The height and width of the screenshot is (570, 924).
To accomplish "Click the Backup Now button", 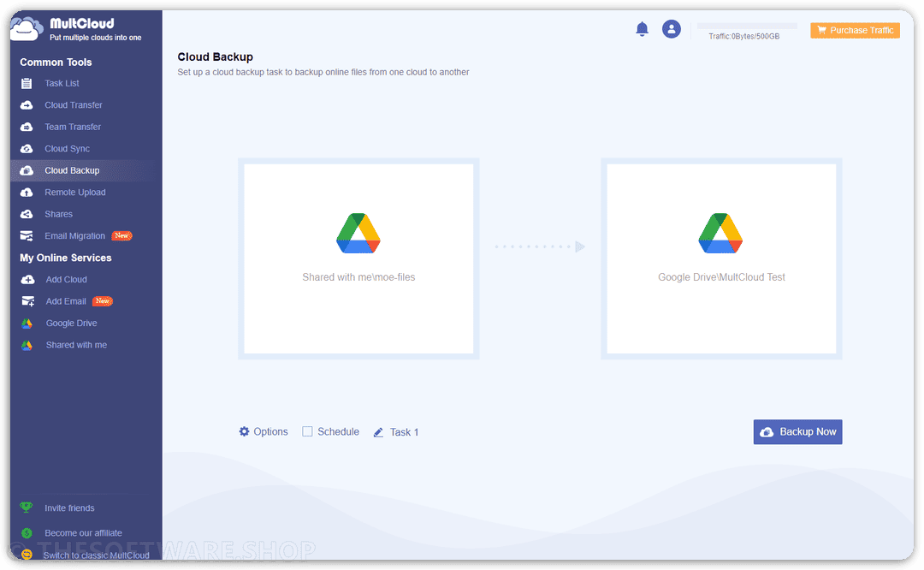I will point(798,432).
